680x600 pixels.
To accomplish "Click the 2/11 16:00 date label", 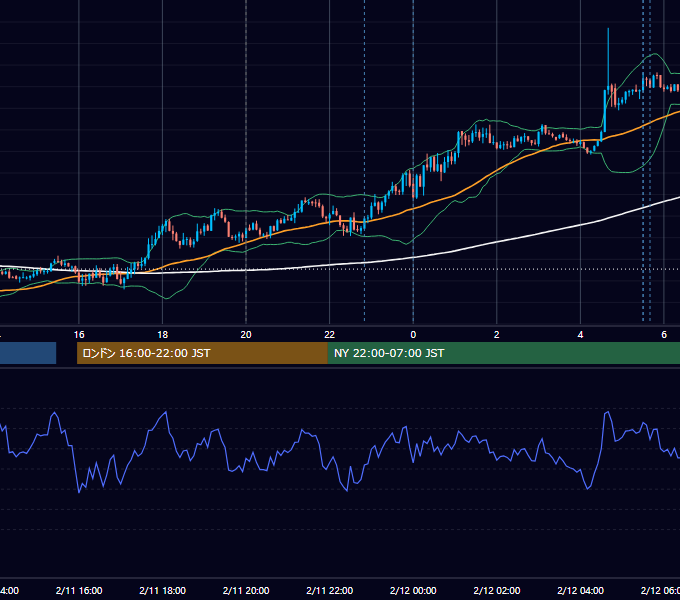I will point(79,590).
